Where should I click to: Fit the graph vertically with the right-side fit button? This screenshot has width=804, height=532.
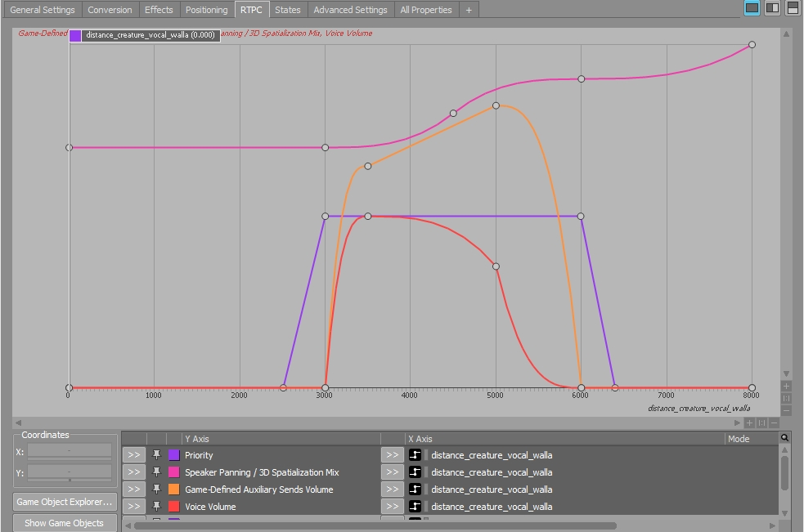(786, 398)
